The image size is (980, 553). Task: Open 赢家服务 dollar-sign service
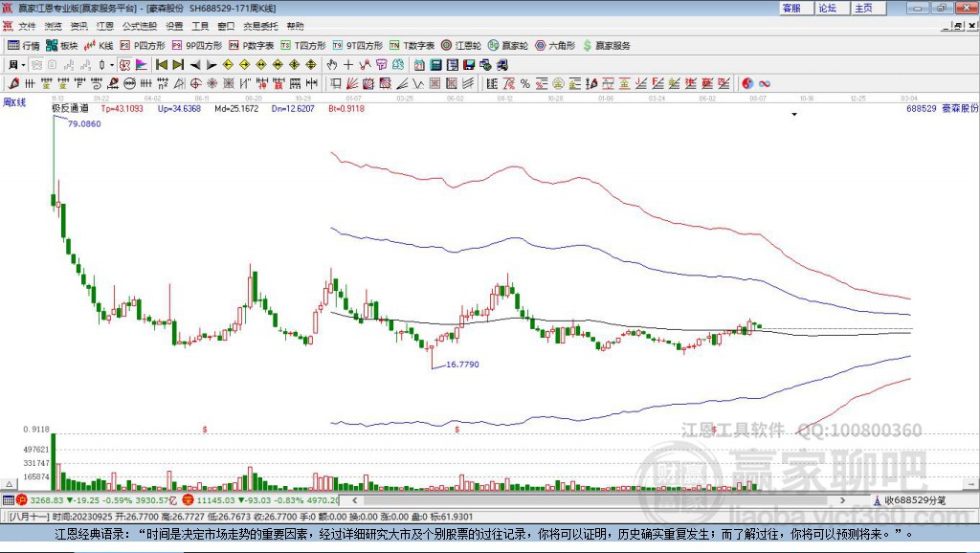[607, 46]
